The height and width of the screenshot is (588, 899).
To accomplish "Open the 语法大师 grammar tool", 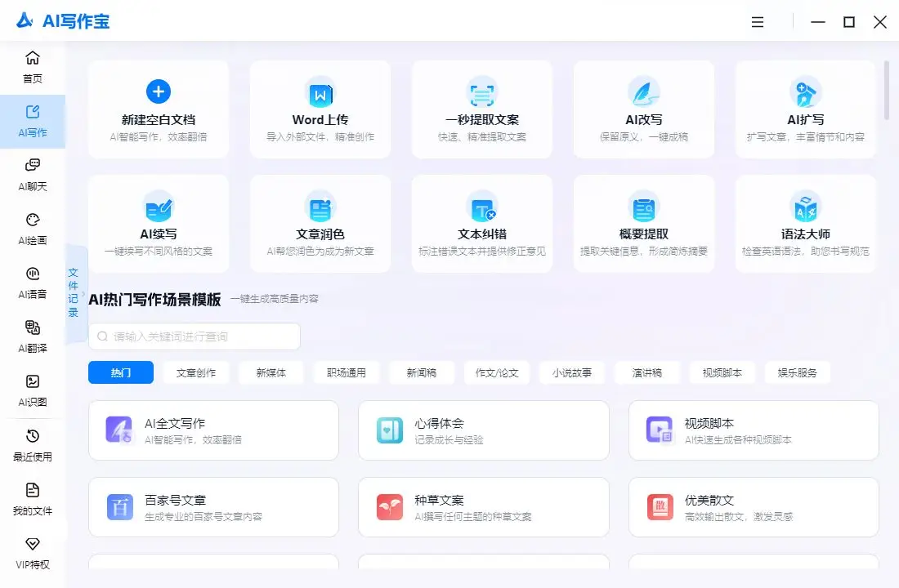I will pos(806,224).
